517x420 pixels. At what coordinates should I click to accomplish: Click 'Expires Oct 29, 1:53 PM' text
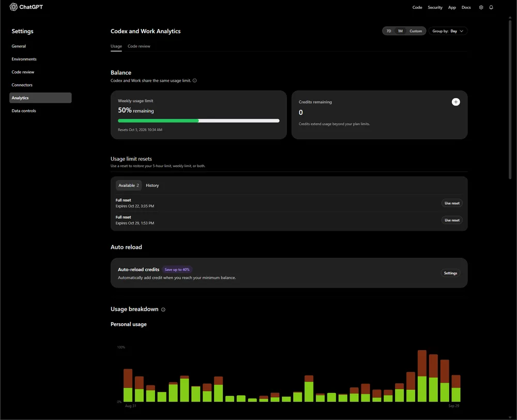tap(135, 223)
